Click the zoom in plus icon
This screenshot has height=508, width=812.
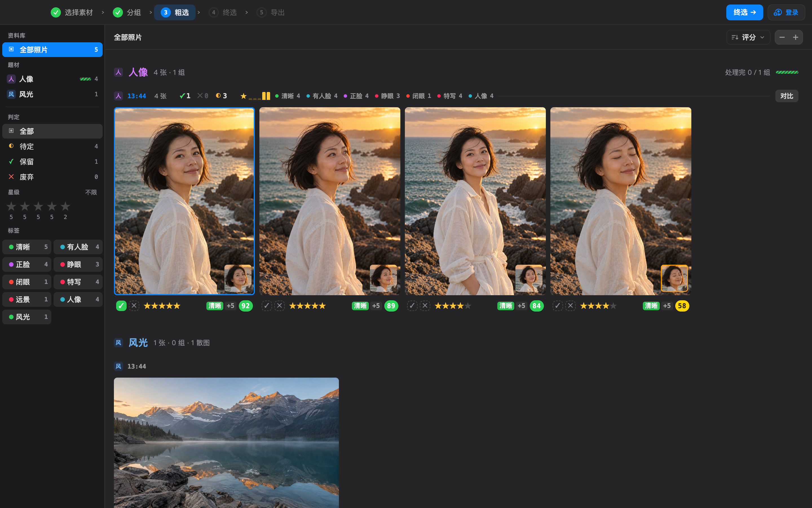coord(796,37)
